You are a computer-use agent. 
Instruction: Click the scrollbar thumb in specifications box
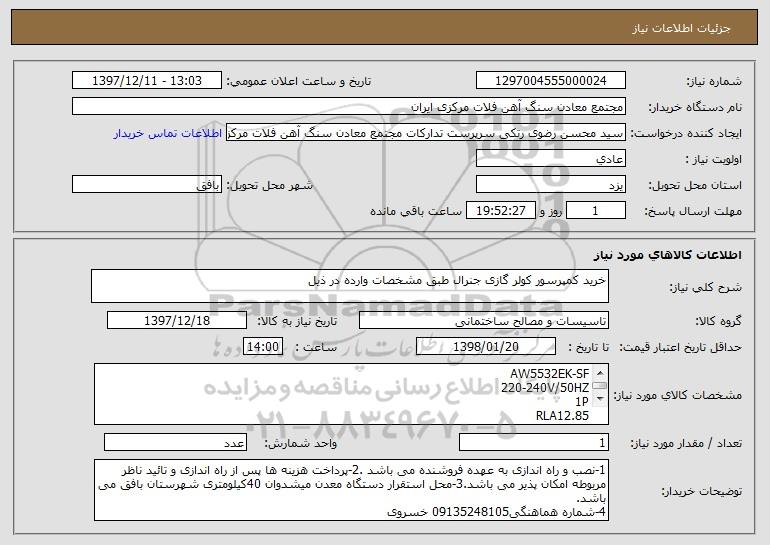pos(600,385)
